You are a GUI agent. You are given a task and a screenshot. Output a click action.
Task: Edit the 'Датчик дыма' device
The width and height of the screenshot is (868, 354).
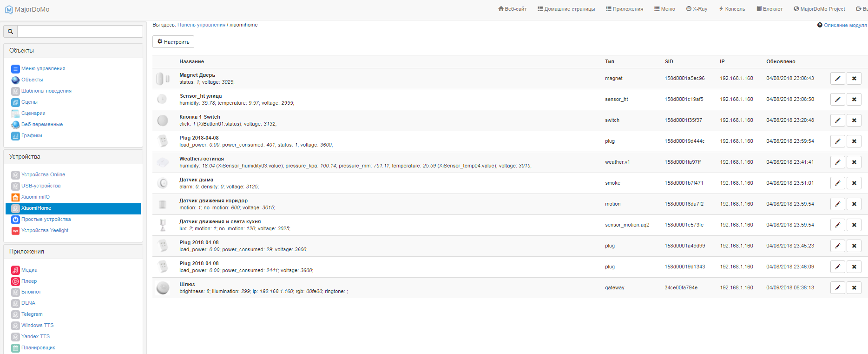pyautogui.click(x=837, y=183)
